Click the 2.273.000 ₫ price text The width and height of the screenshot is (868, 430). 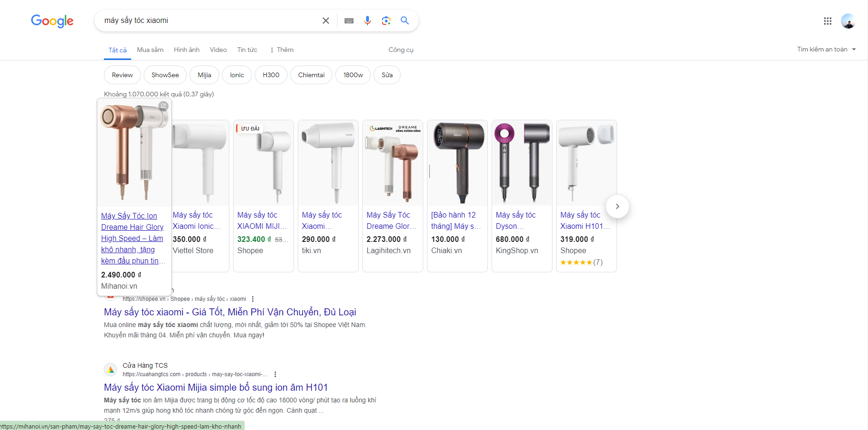[x=387, y=239]
